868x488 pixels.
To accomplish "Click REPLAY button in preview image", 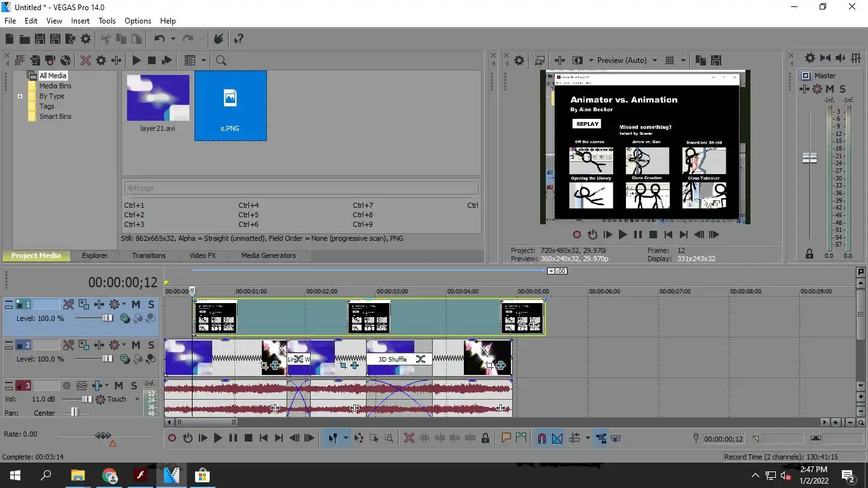I will (587, 124).
